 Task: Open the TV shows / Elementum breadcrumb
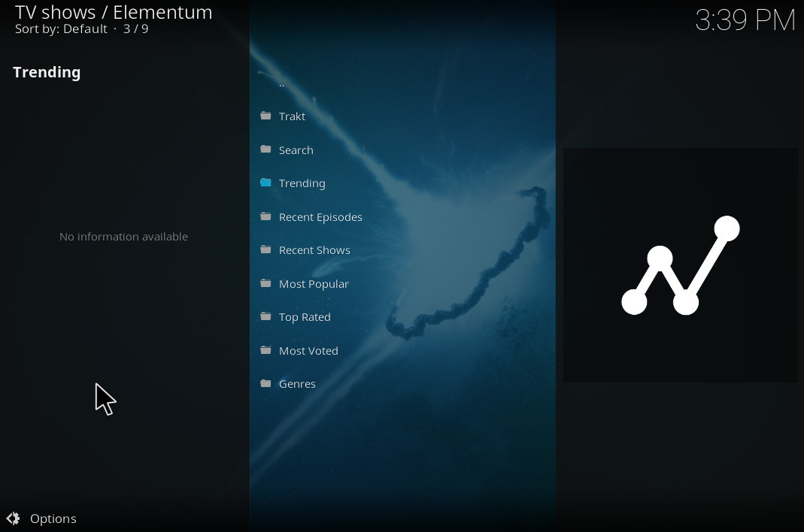click(114, 12)
